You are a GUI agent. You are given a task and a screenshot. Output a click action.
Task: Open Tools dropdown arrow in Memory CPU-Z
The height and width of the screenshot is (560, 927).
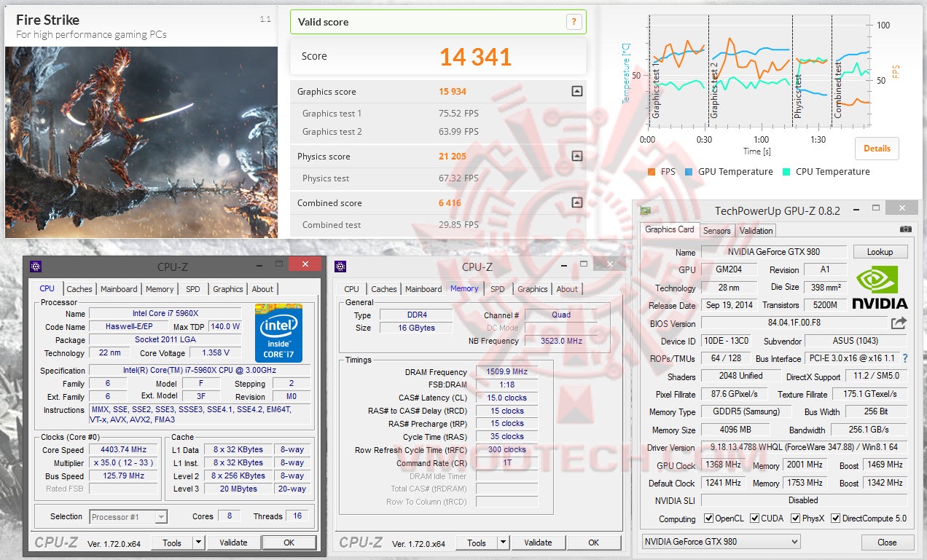pyautogui.click(x=502, y=543)
